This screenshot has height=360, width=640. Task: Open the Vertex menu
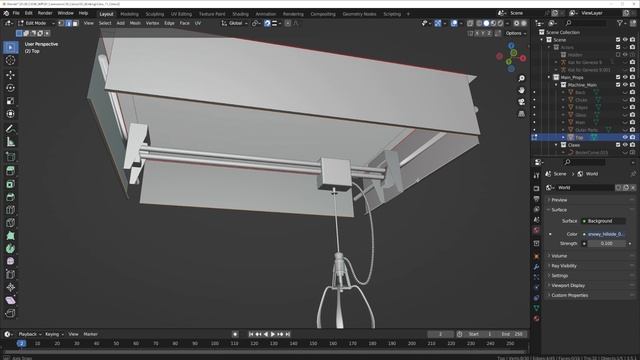coord(152,23)
